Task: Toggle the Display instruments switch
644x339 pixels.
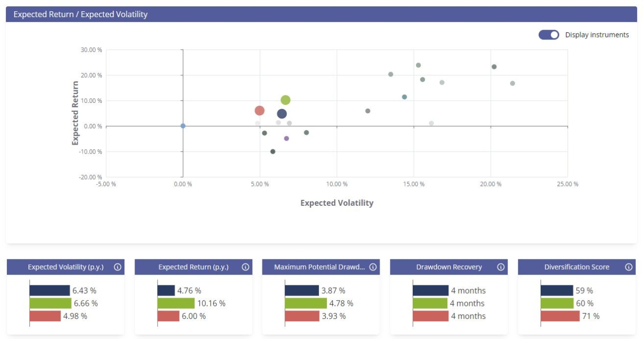Action: (x=549, y=35)
